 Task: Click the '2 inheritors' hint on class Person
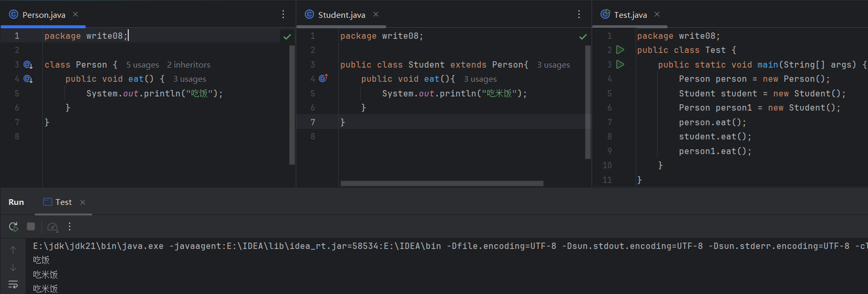pos(188,65)
